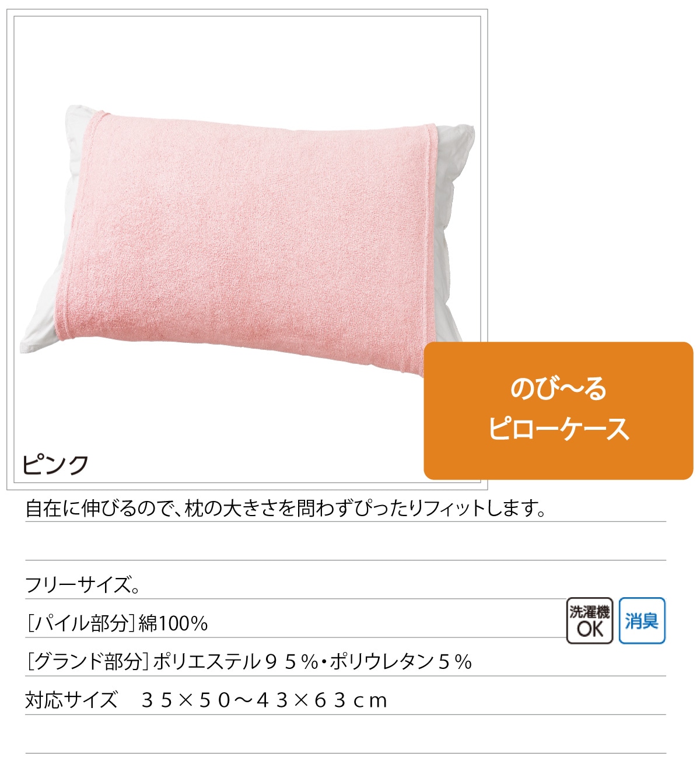Screen dimensions: 700x764
Task: Click the フリーサイズ。 text line
Action: tap(82, 584)
